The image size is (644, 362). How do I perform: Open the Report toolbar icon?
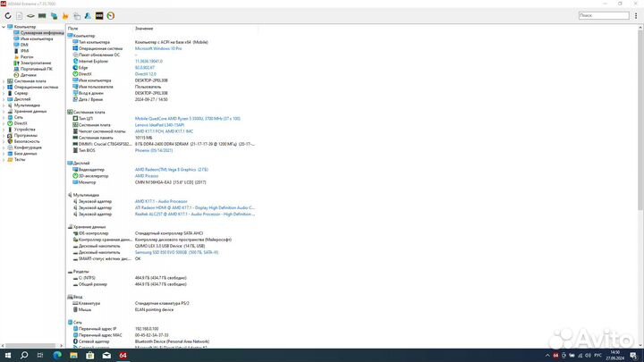(x=20, y=15)
